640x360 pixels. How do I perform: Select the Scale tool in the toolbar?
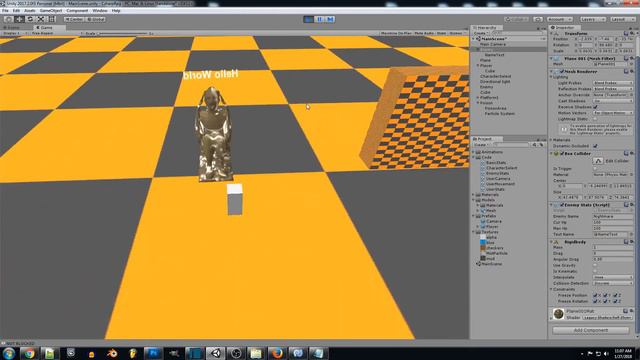point(41,19)
